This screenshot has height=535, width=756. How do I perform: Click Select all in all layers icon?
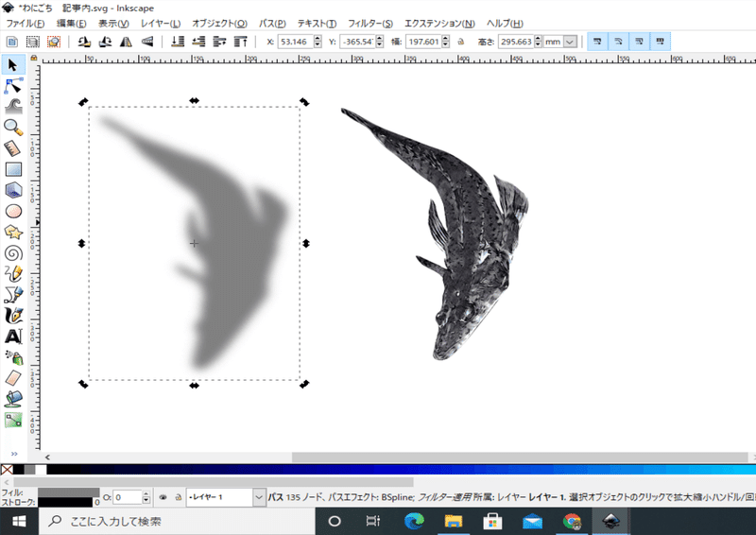tap(33, 42)
